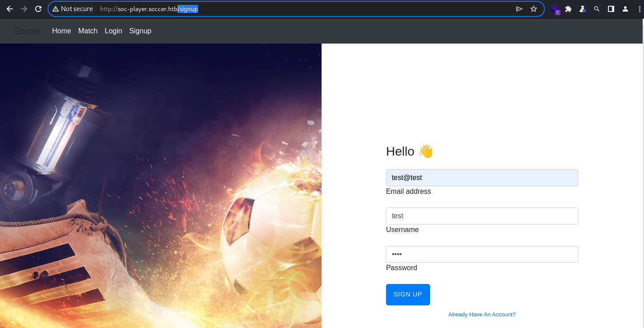Reload the signup page
Image resolution: width=644 pixels, height=328 pixels.
[x=38, y=9]
